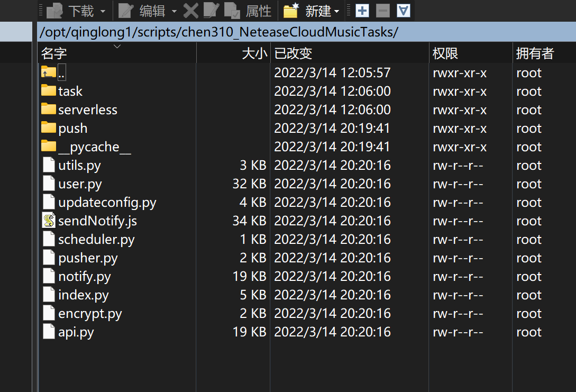Click the gray minus toolbar icon
Viewport: 576px width, 392px height.
(382, 10)
